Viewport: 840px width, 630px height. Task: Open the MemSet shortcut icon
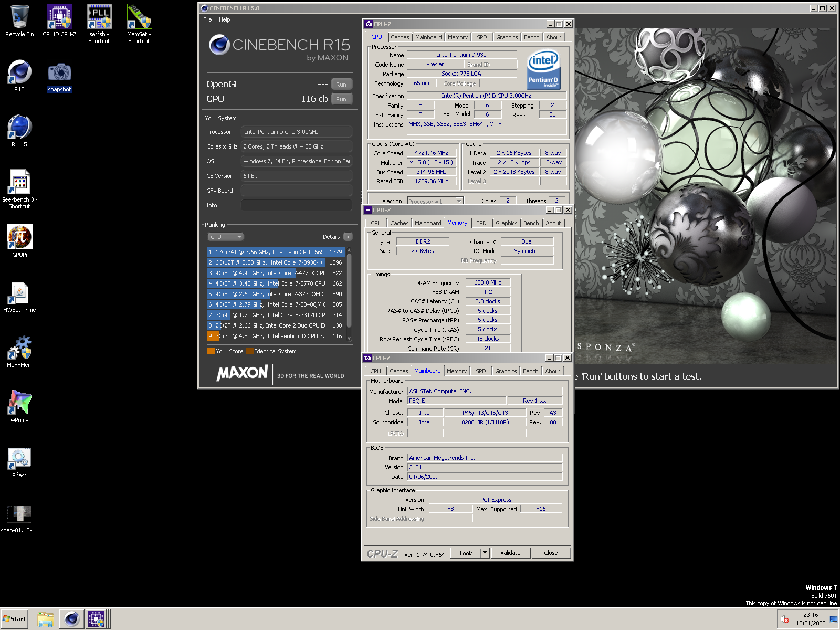coord(139,24)
